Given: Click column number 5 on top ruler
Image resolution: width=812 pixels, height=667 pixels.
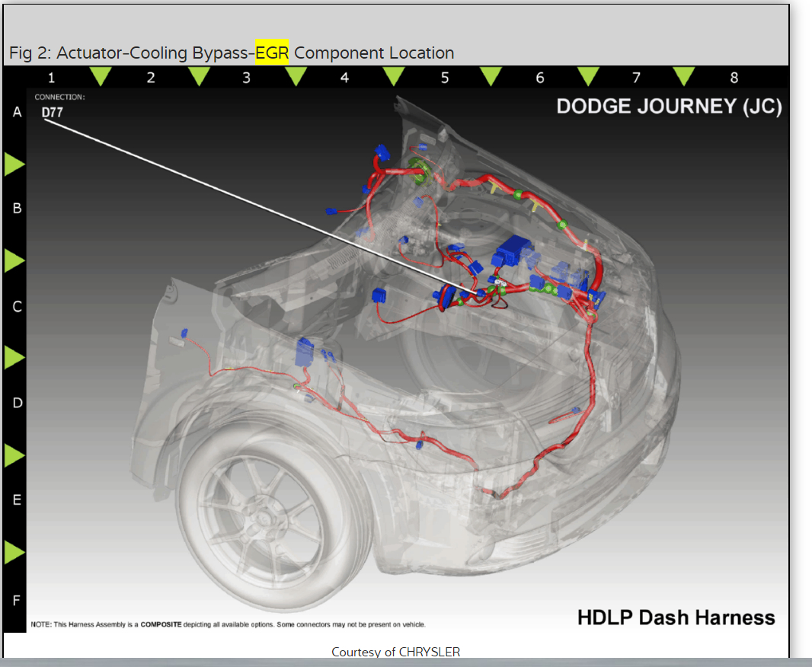Looking at the screenshot, I should pyautogui.click(x=445, y=78).
